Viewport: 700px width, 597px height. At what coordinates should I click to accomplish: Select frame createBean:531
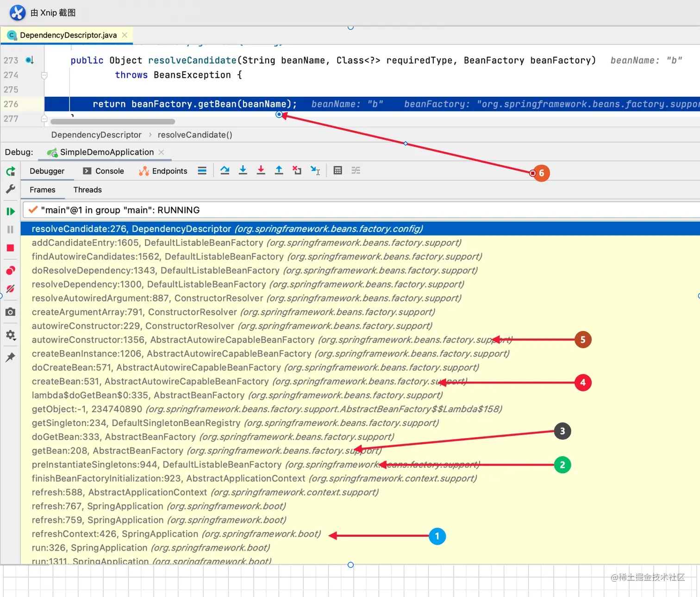(x=360, y=382)
